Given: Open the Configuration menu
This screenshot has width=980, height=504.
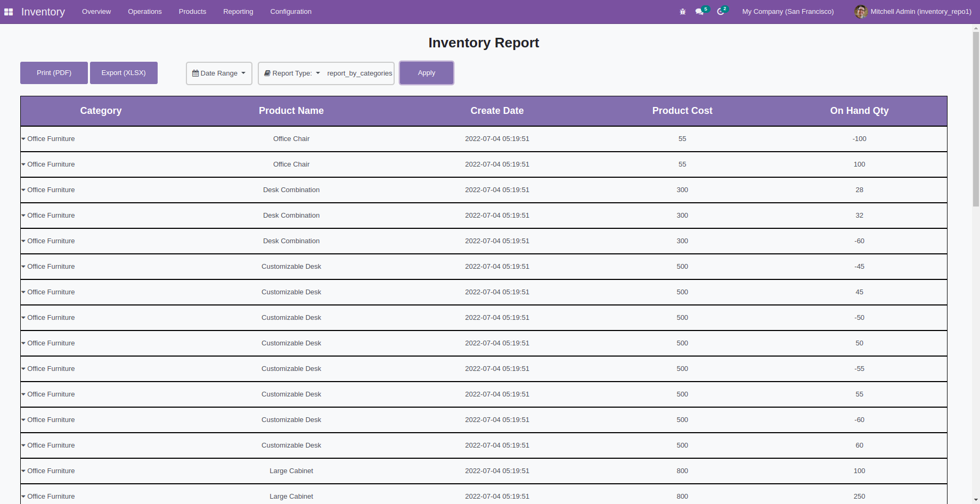Looking at the screenshot, I should click(x=291, y=12).
